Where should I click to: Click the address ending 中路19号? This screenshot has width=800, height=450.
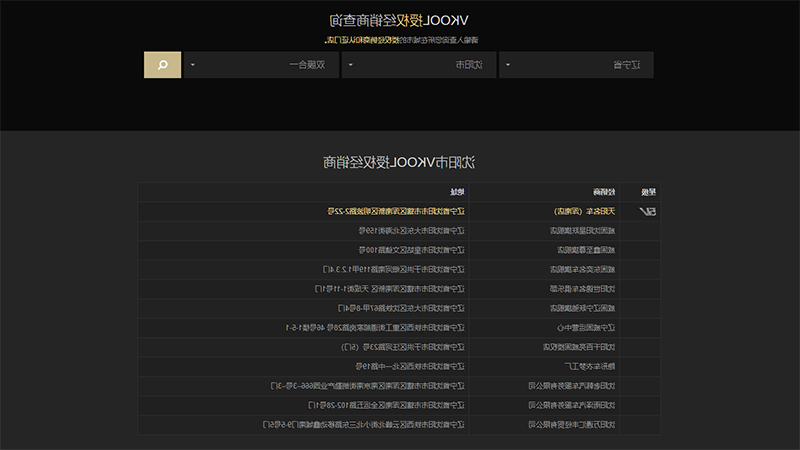[x=410, y=366]
